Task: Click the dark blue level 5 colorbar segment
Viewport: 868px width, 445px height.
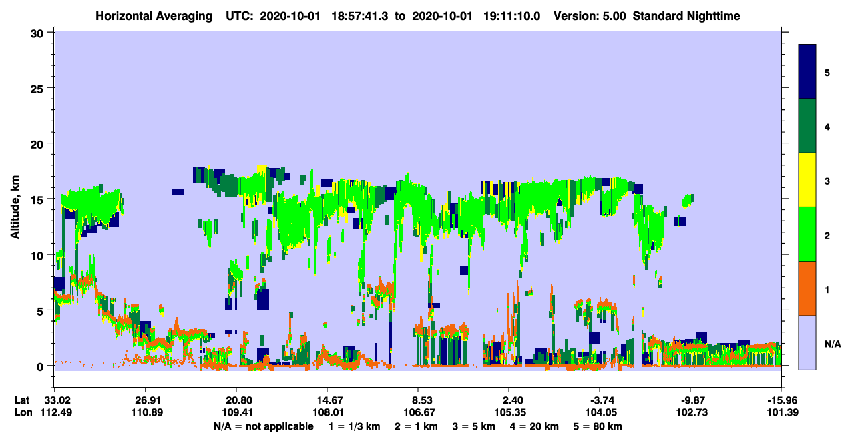Action: pyautogui.click(x=807, y=72)
